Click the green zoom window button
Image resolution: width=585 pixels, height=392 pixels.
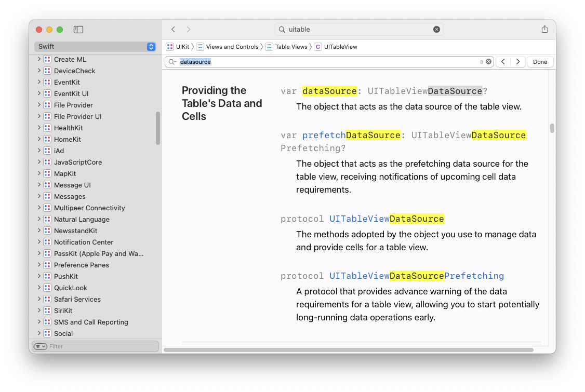[x=60, y=30]
